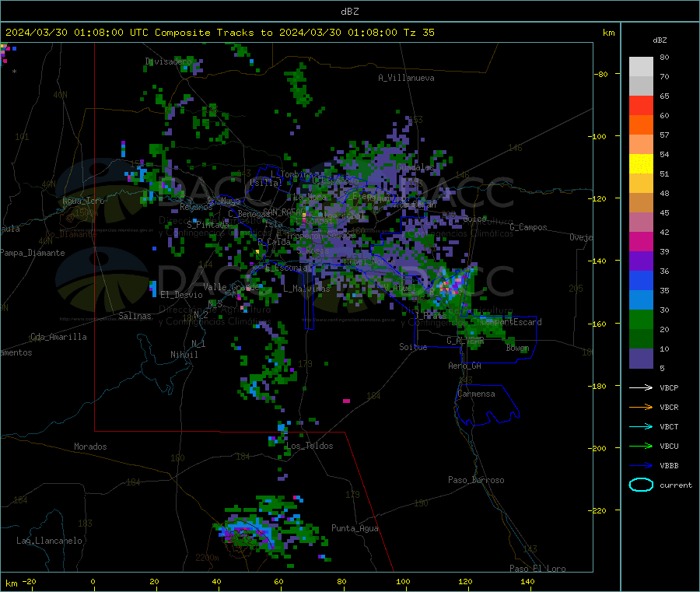
Task: Click the white VBCP arrow legend icon
Action: click(641, 387)
